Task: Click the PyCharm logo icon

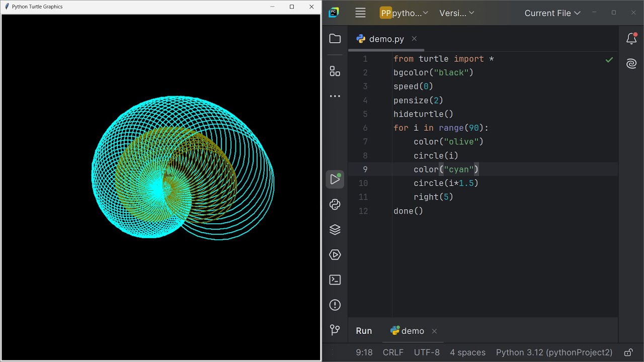Action: tap(334, 13)
